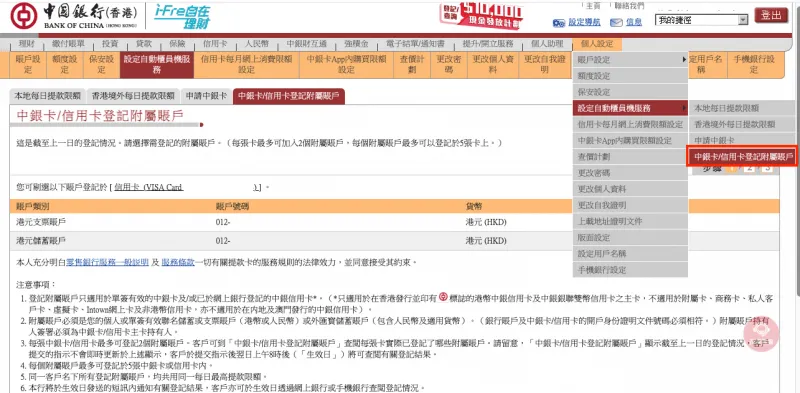Screen dimensions: 800x393
Task: Open the 服務條款 link
Action: (x=178, y=262)
